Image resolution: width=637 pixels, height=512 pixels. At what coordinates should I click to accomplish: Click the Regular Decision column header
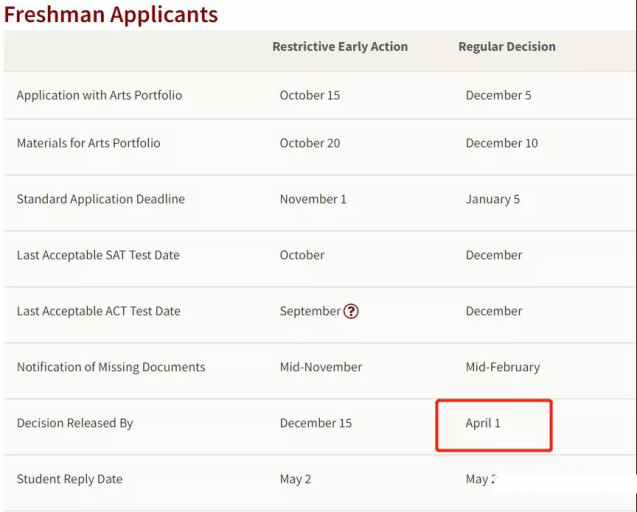coord(507,47)
